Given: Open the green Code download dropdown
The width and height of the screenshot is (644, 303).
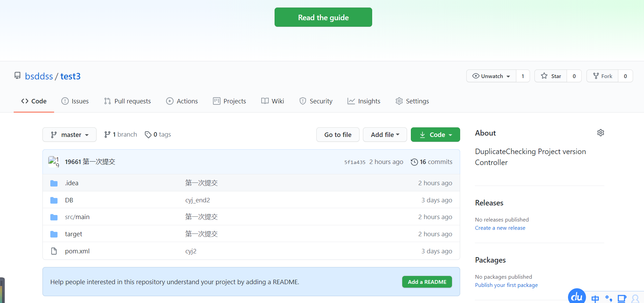Looking at the screenshot, I should click(435, 135).
